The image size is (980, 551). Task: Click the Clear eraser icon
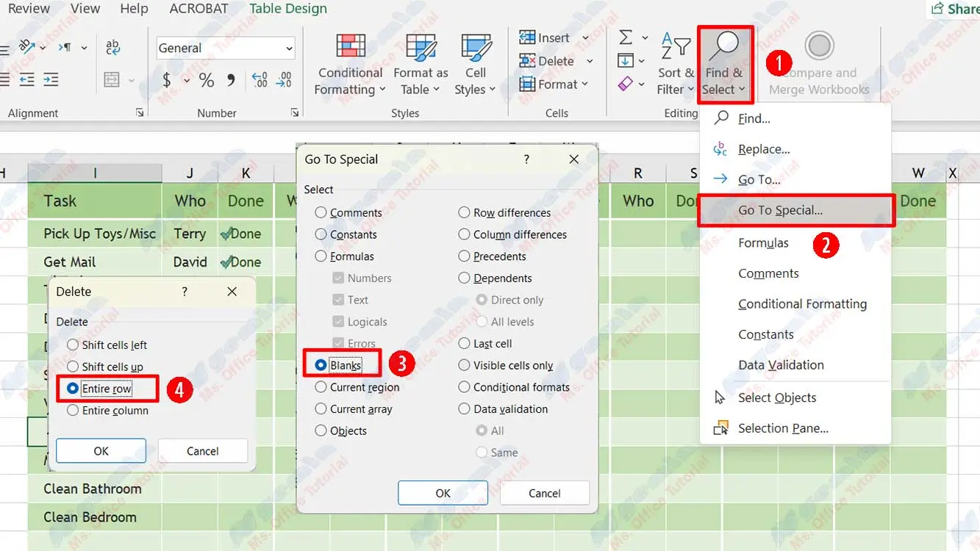click(x=626, y=84)
